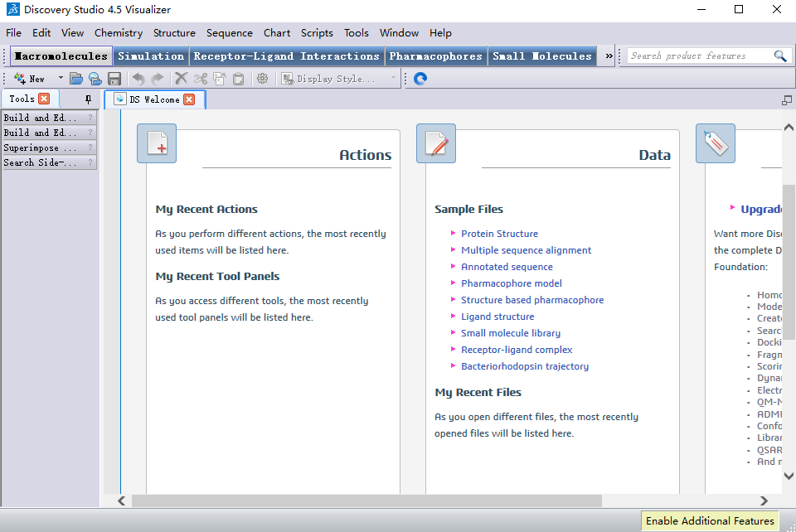The image size is (796, 532).
Task: Open the File menu
Action: pos(14,33)
